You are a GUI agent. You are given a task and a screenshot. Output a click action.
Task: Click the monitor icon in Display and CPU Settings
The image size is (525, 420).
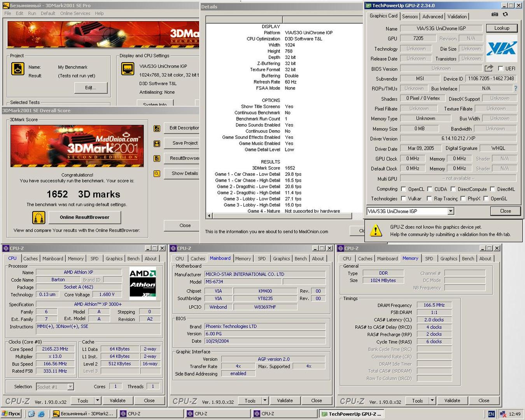128,69
